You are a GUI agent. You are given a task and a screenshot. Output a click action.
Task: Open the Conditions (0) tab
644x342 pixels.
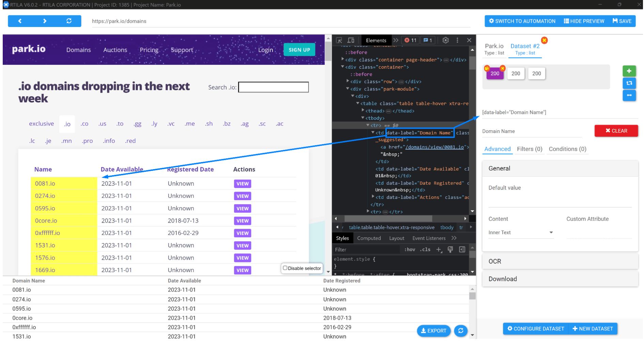pos(567,149)
